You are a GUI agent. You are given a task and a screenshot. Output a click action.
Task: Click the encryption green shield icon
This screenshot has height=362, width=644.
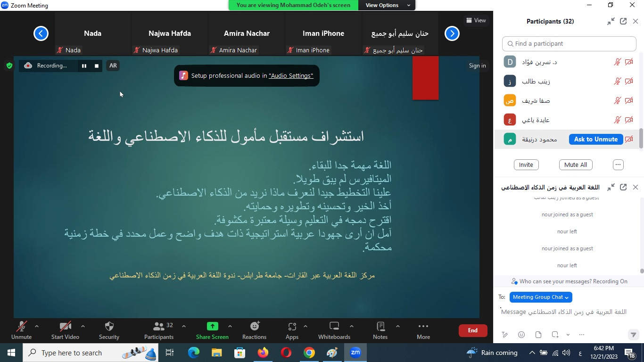tap(9, 66)
